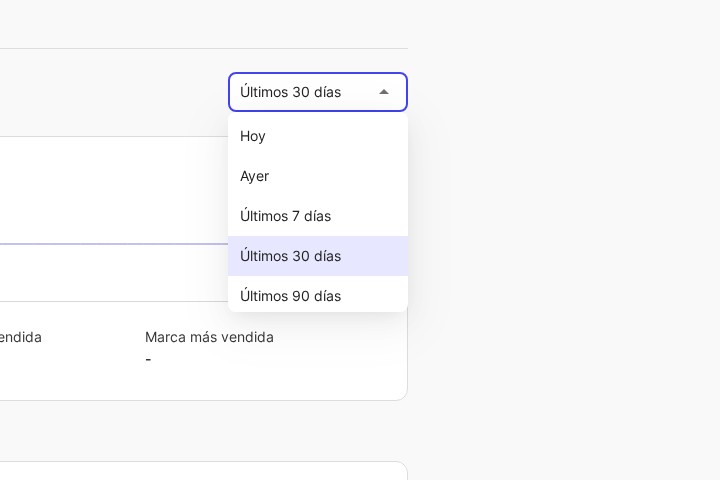Image resolution: width=720 pixels, height=480 pixels.
Task: Select Últimos 90 días option
Action: point(318,294)
